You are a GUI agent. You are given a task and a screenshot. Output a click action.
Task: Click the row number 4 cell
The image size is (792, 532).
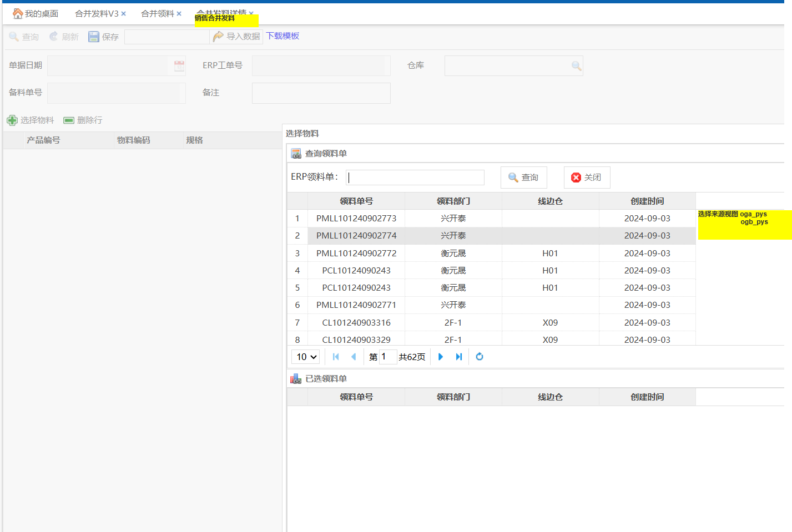(297, 270)
